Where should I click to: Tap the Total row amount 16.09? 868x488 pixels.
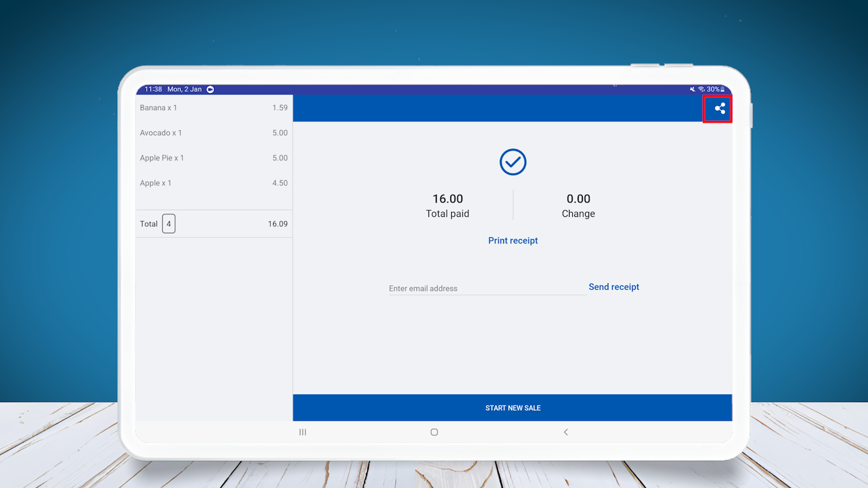tap(278, 224)
